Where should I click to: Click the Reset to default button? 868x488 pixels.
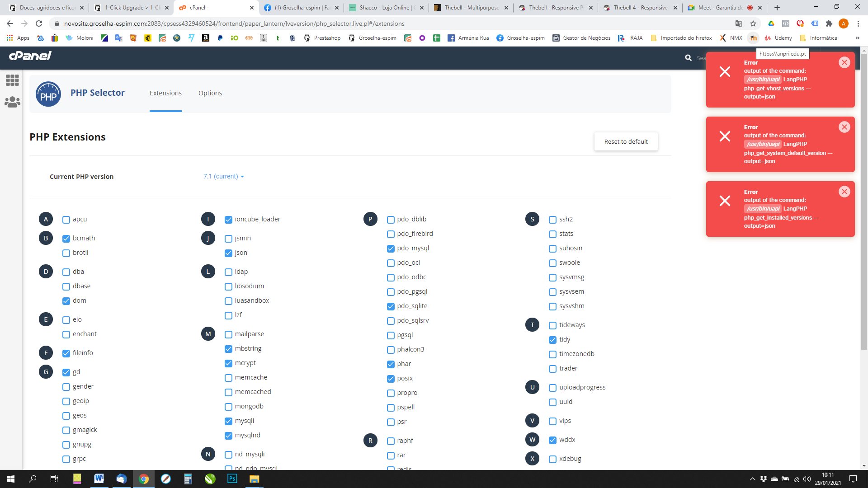pyautogui.click(x=626, y=141)
